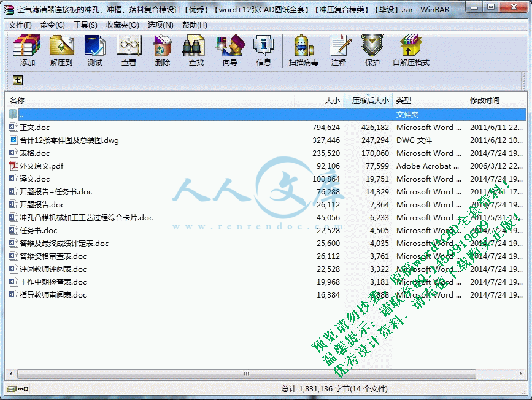Open the 查找 (Find) binoculars tool
532x400 pixels.
click(196, 50)
